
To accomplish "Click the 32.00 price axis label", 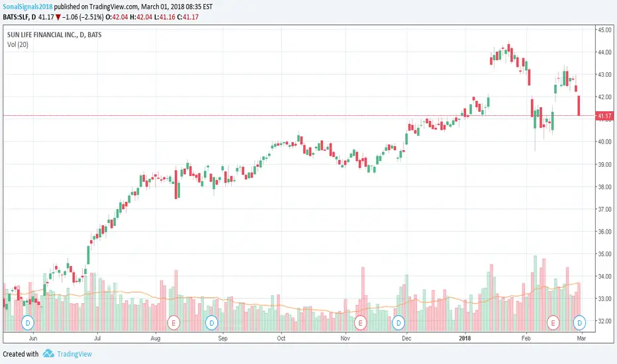I will pos(605,321).
